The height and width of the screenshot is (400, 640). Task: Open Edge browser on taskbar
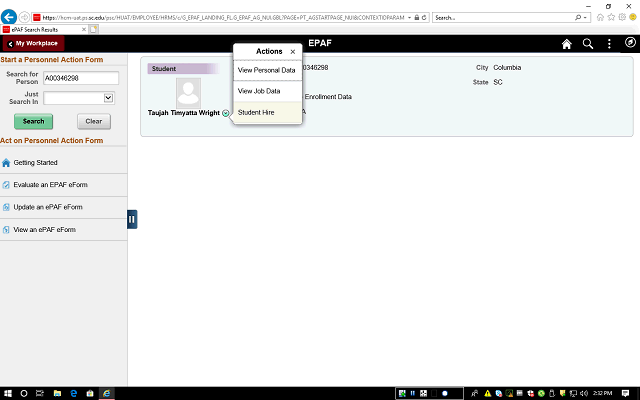point(73,393)
